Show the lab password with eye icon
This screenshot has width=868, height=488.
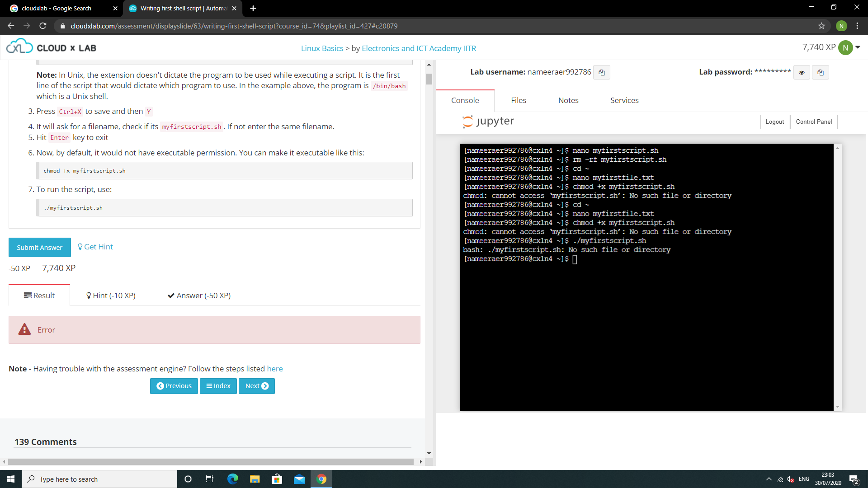tap(802, 72)
